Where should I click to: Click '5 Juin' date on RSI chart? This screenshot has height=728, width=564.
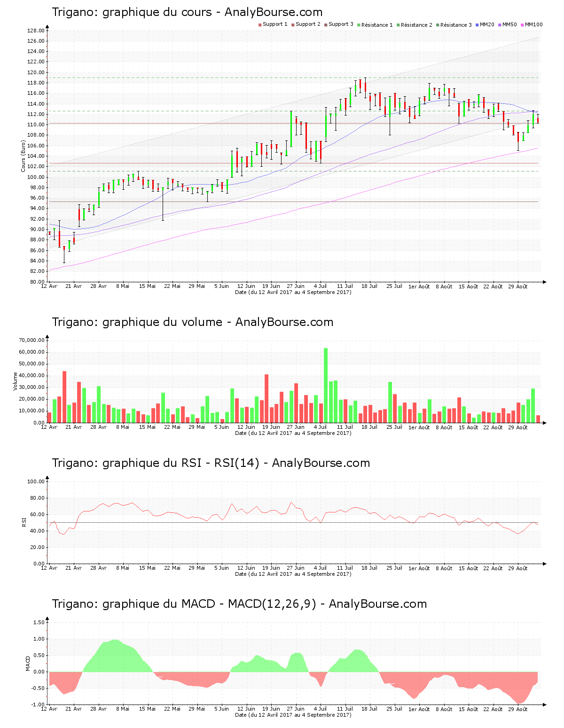[x=221, y=568]
